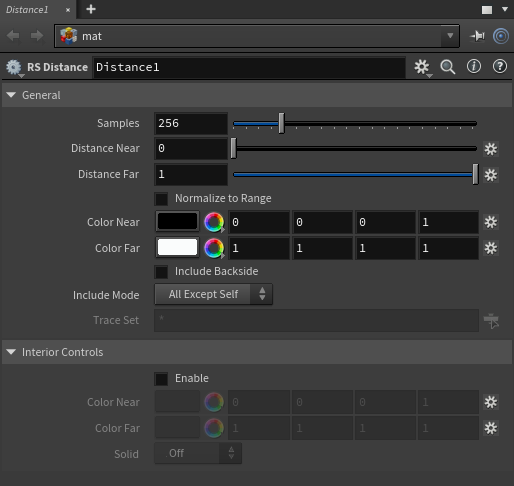Click gear icon next to Distance Far
The height and width of the screenshot is (486, 514).
[491, 175]
